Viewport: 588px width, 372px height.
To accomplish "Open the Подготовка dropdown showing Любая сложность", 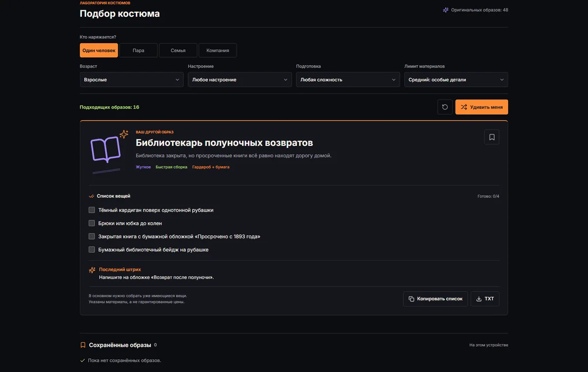I will [x=348, y=80].
